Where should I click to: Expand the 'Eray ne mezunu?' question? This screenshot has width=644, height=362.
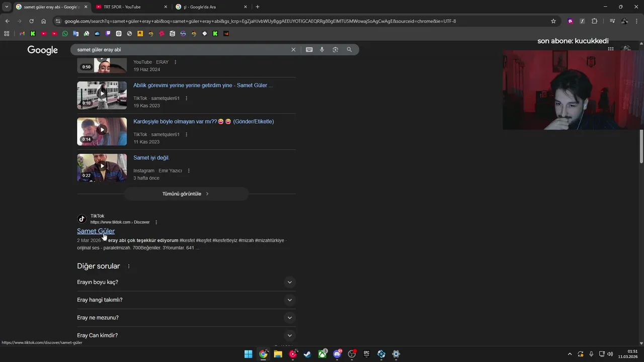coord(186,318)
